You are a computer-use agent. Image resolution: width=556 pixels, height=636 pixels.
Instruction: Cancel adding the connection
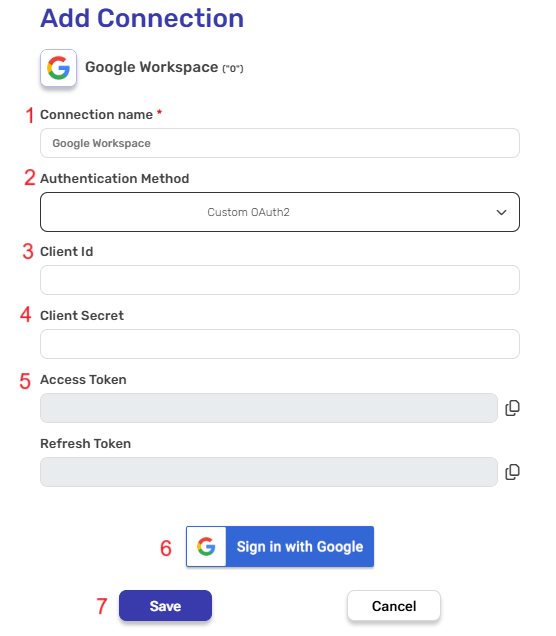tap(394, 606)
